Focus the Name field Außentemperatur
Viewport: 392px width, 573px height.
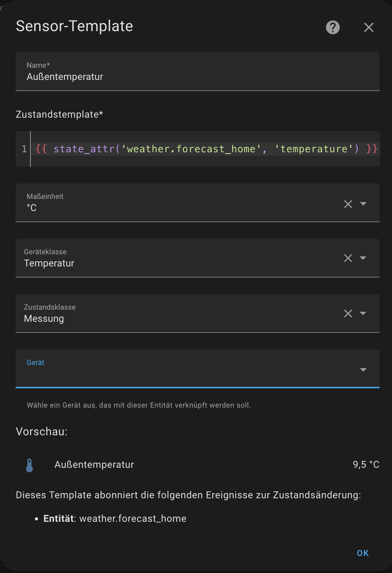[x=197, y=72]
